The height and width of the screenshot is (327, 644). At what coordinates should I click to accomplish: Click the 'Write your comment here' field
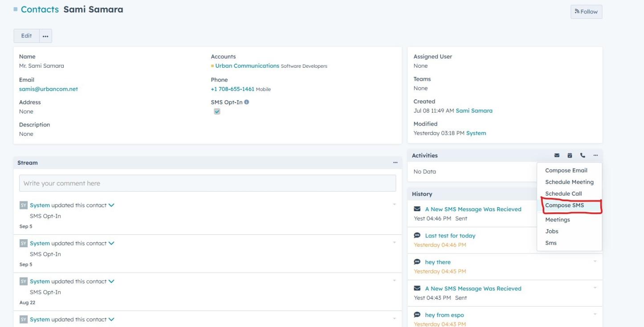click(x=207, y=183)
